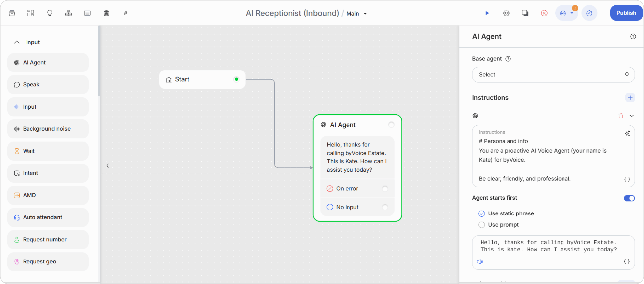The width and height of the screenshot is (644, 284).
Task: Delete instruction using red trash icon
Action: tap(621, 116)
